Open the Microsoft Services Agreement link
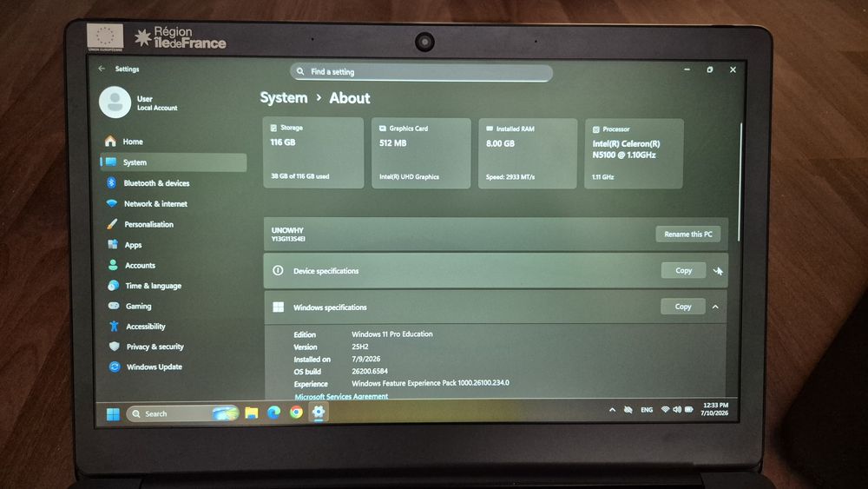868x489 pixels. pyautogui.click(x=341, y=397)
